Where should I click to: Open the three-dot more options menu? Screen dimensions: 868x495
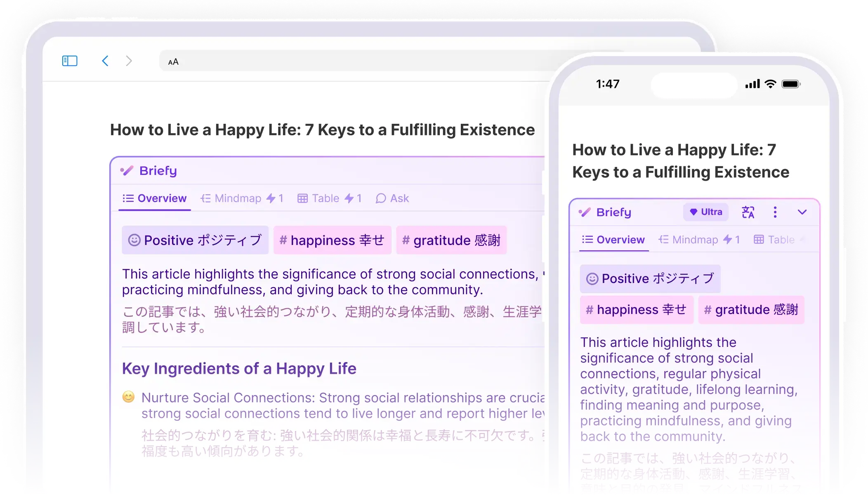click(775, 212)
